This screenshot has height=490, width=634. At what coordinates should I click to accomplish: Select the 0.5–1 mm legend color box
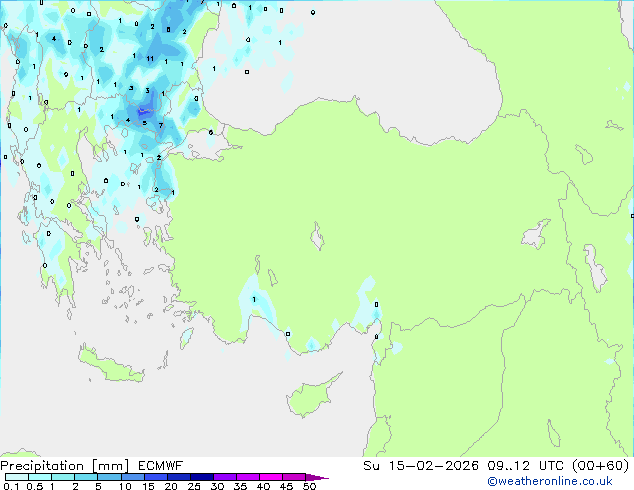click(x=40, y=477)
